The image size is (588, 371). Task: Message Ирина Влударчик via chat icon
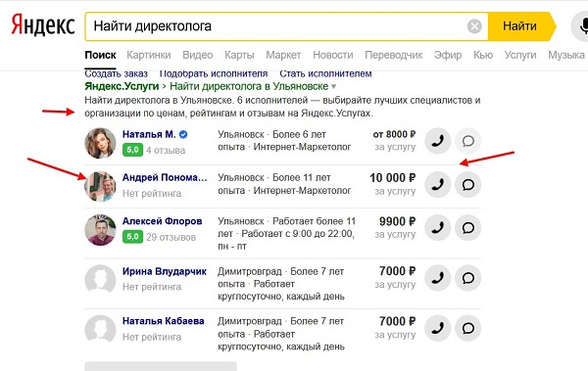(x=468, y=278)
